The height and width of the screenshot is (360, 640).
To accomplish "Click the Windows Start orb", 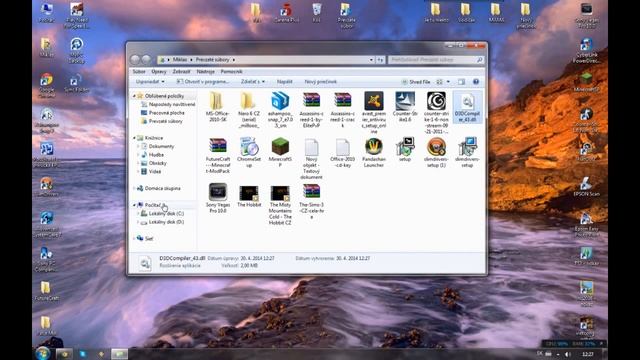I will coord(42,353).
